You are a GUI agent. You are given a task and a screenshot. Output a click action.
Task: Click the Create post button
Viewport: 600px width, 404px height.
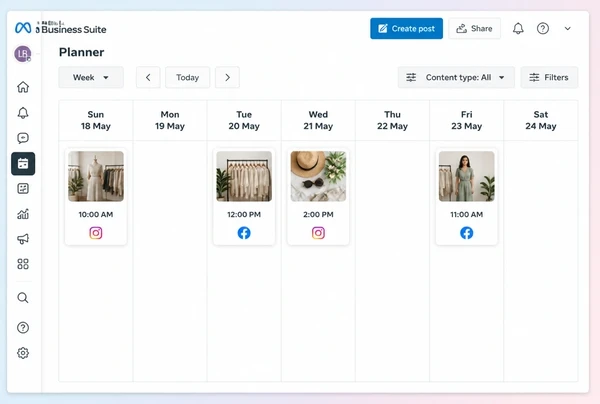[406, 28]
